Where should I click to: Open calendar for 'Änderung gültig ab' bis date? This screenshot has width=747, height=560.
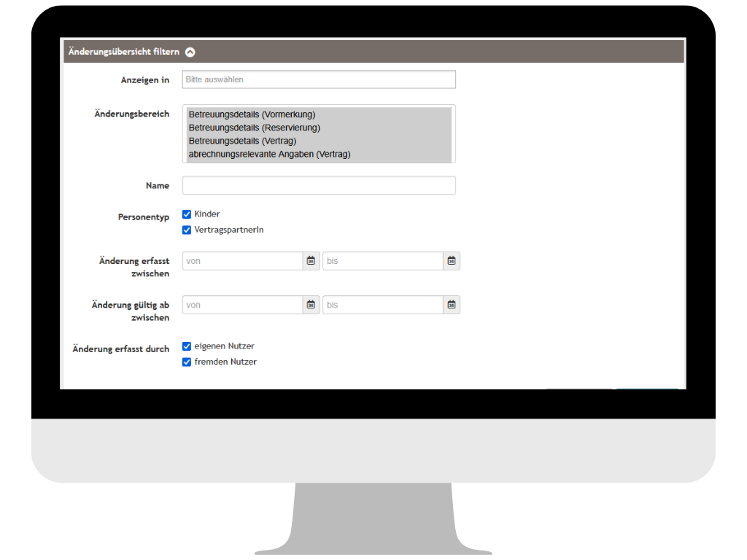click(x=452, y=305)
